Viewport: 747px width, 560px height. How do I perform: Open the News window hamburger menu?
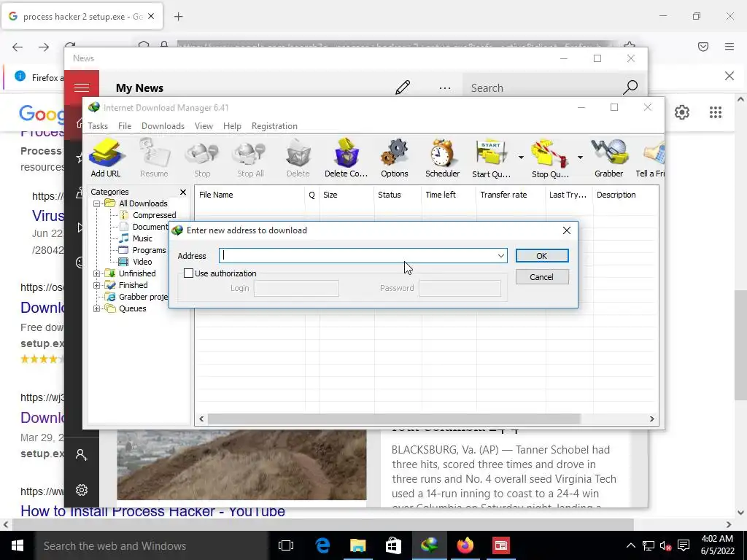click(82, 87)
